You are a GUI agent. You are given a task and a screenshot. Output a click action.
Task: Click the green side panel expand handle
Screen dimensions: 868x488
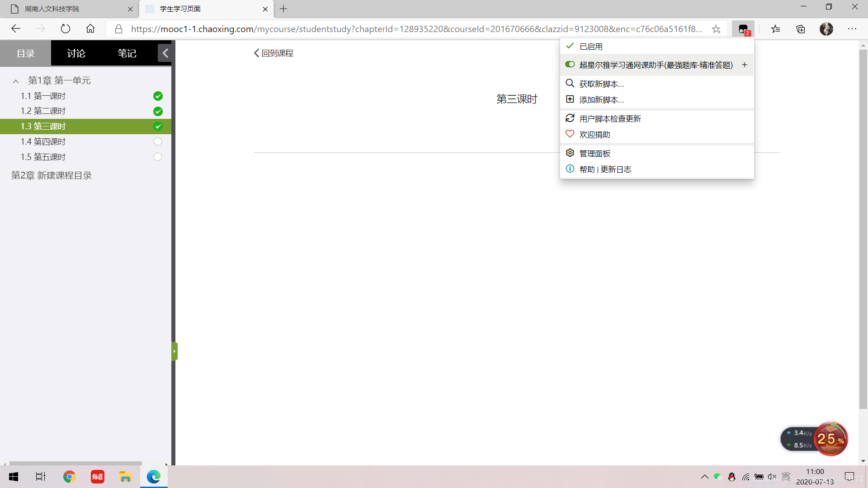(x=175, y=352)
